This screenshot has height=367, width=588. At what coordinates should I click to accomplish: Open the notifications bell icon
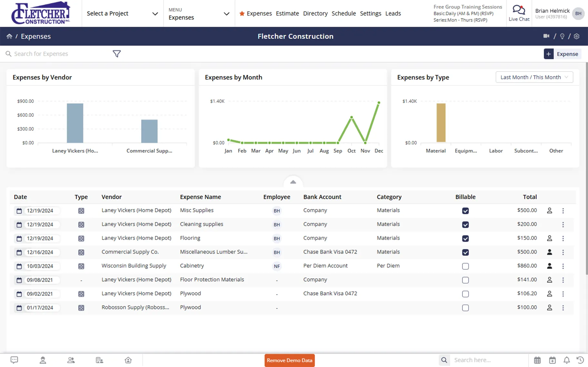coord(567,360)
